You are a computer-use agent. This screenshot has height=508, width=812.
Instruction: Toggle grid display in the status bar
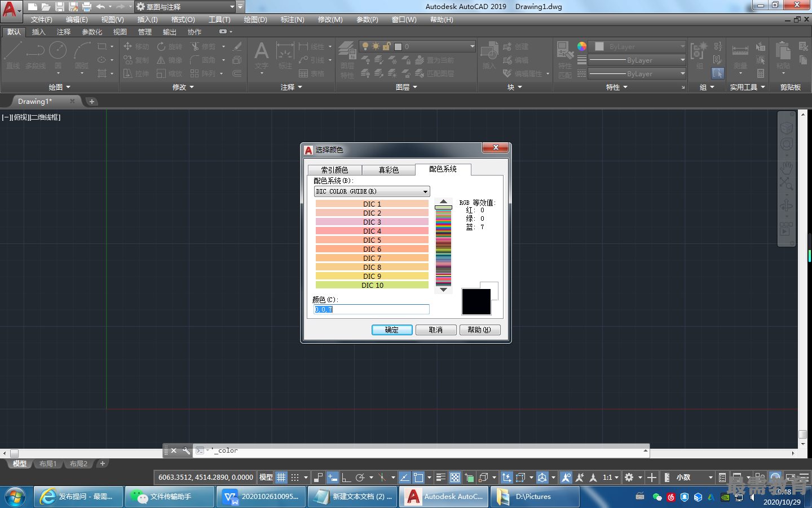(281, 478)
